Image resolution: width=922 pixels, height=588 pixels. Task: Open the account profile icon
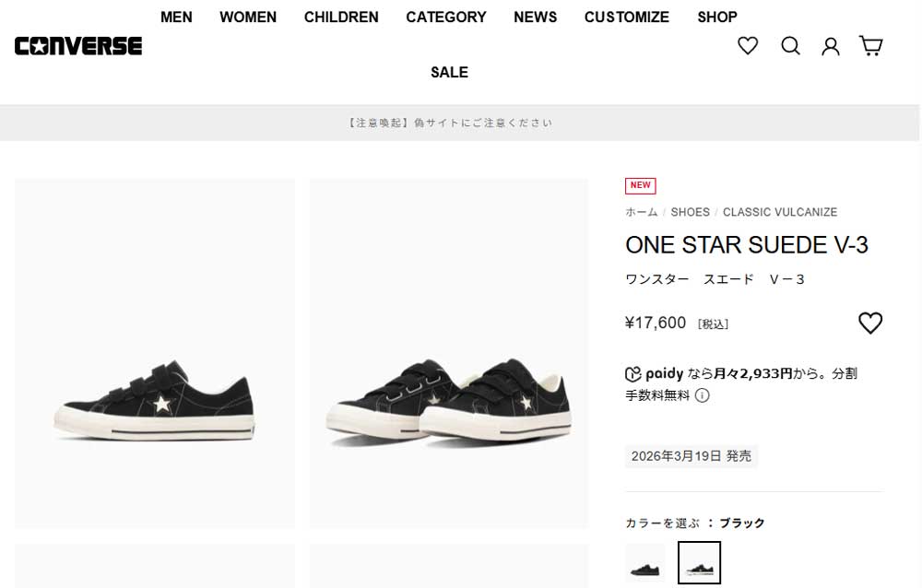click(831, 46)
